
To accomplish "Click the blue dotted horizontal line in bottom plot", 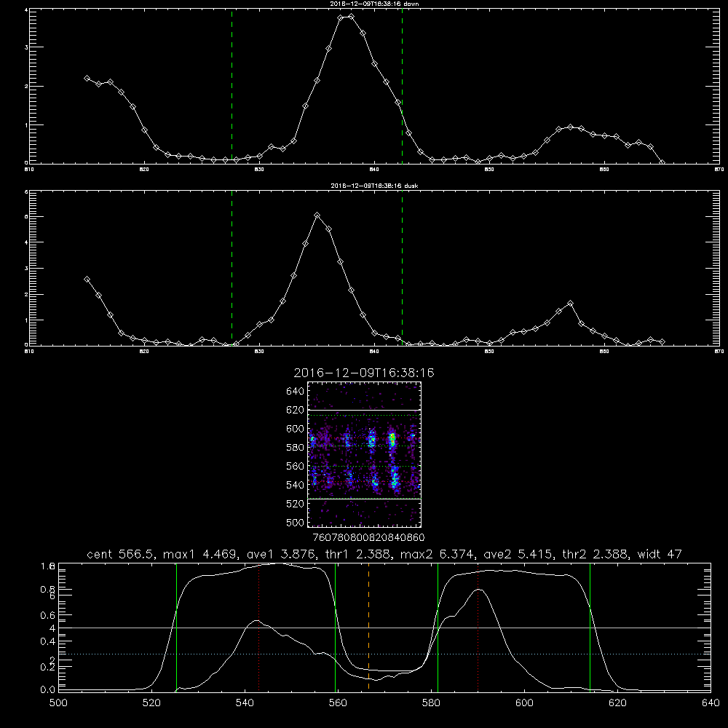I will (384, 654).
